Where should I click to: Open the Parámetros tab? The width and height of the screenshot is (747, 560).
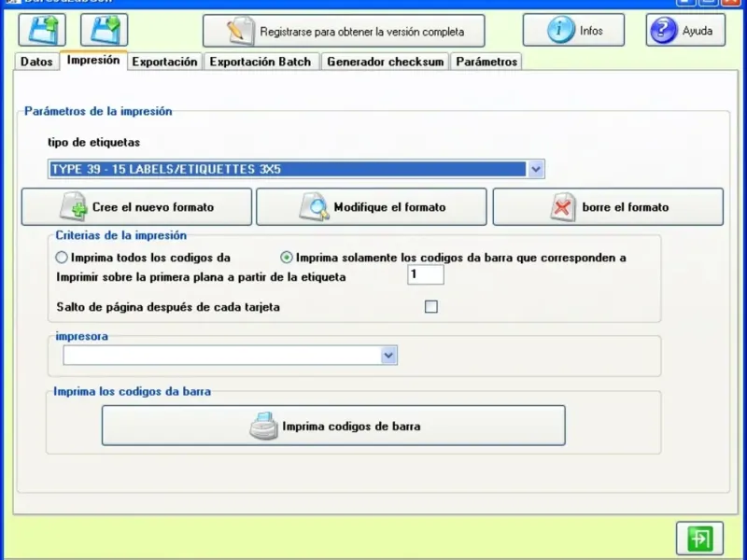(486, 62)
